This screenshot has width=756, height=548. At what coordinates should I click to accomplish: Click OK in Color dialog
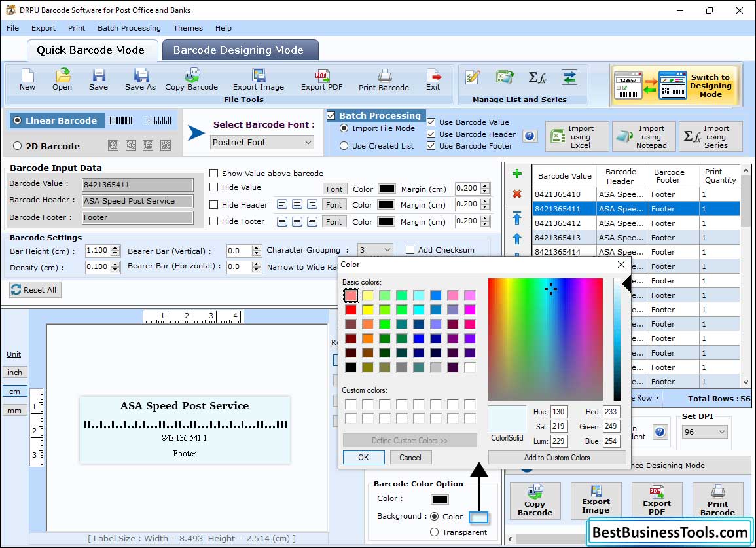(363, 457)
